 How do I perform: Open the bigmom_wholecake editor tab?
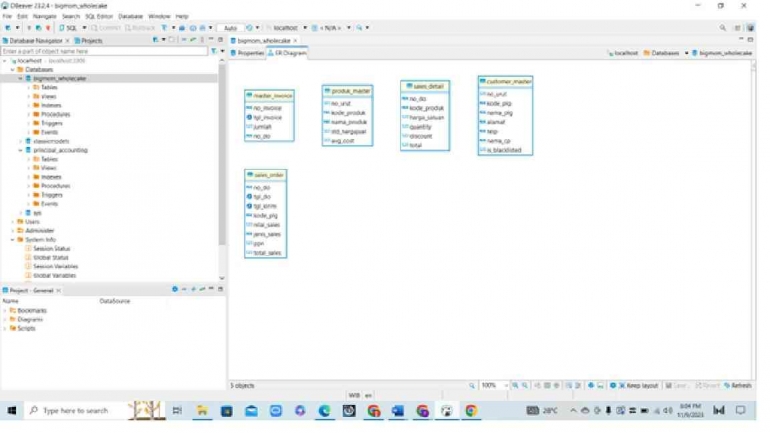tap(264, 40)
